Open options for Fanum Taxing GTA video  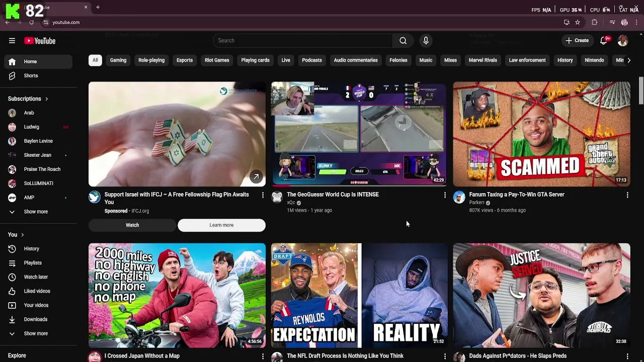(627, 195)
